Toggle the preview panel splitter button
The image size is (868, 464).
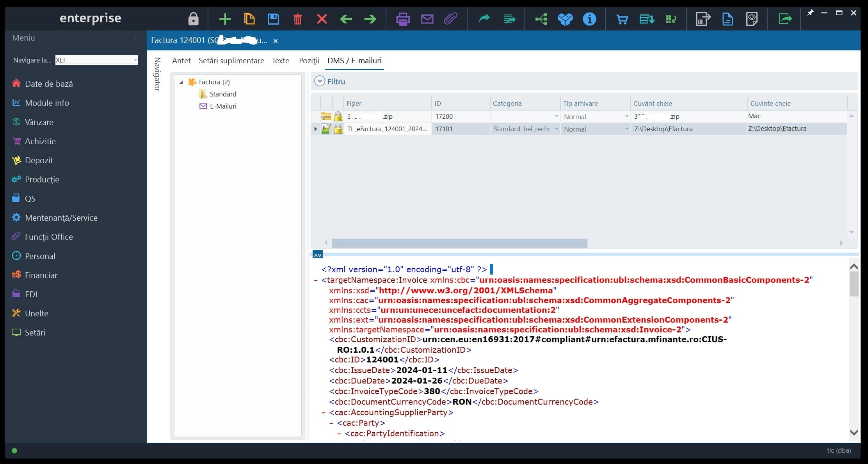pos(318,255)
